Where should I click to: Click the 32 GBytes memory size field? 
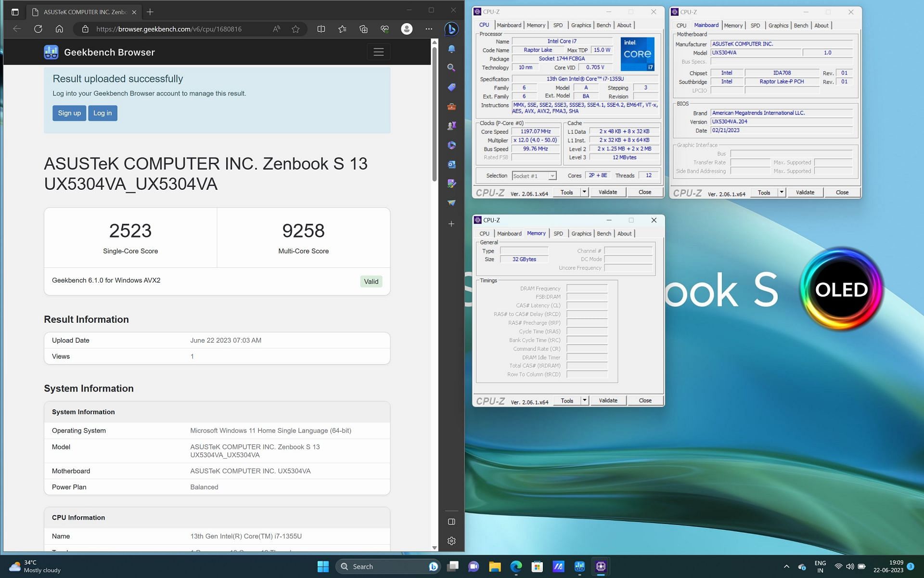point(524,259)
